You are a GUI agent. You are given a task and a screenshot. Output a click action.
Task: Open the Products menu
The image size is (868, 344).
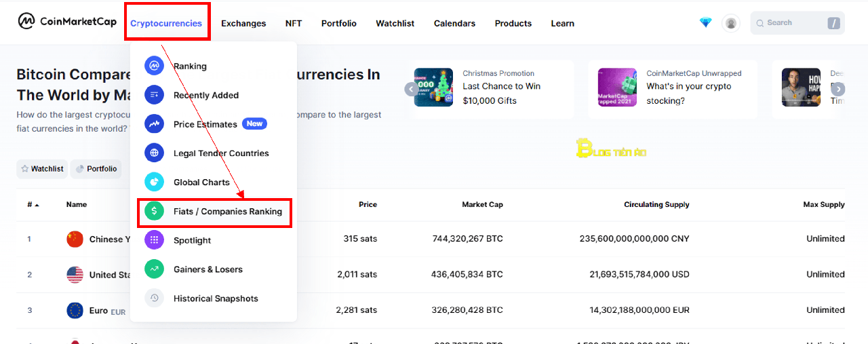point(513,23)
